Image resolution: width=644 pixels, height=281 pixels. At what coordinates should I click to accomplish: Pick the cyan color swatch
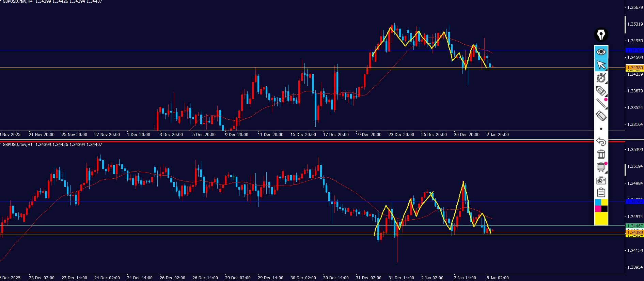[598, 202]
